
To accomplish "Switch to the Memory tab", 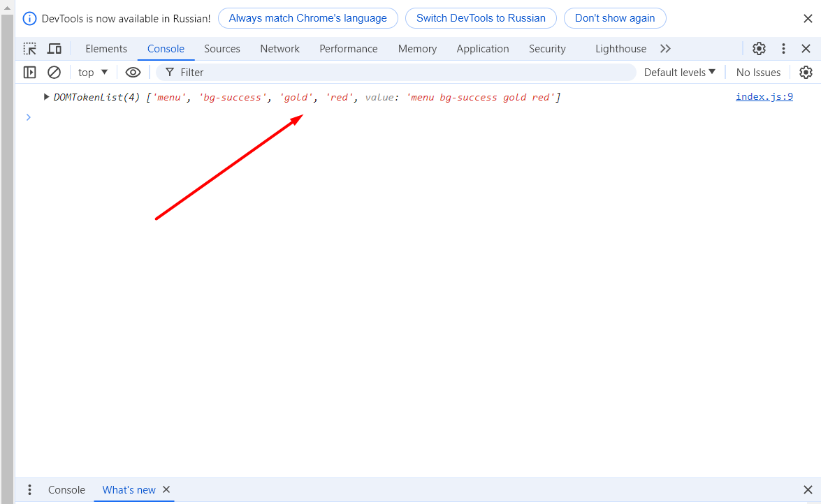I will pos(417,49).
